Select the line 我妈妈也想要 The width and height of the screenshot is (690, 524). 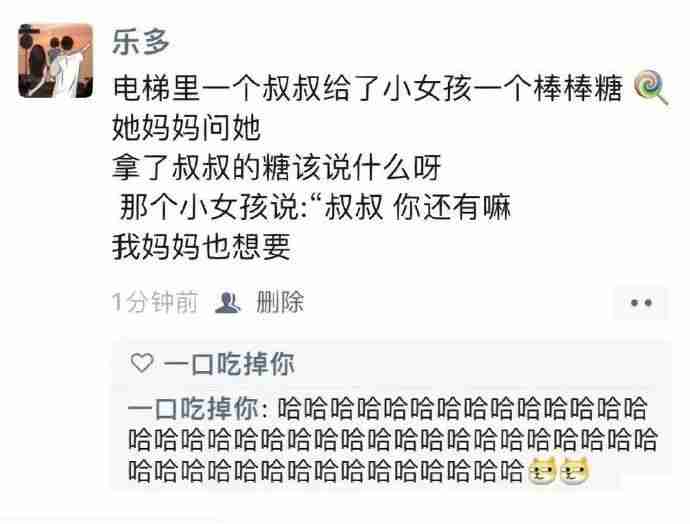coord(202,246)
